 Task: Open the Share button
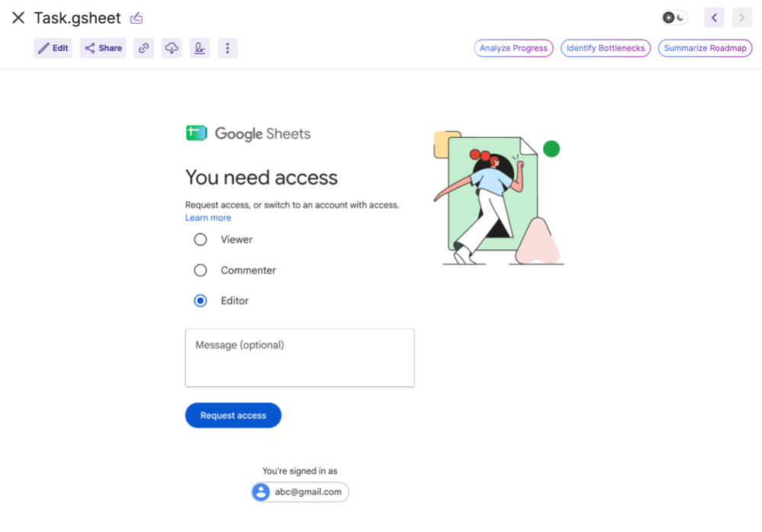click(103, 48)
